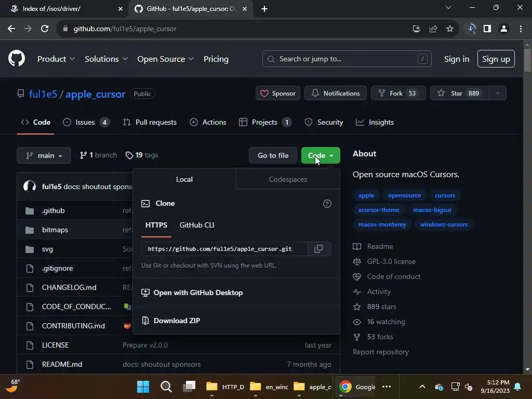532x399 pixels.
Task: Click the Sign in link
Action: pos(457,59)
